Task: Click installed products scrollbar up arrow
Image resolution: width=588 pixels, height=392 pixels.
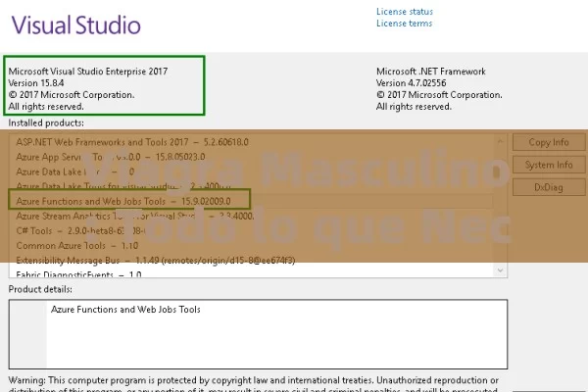Action: [x=500, y=141]
